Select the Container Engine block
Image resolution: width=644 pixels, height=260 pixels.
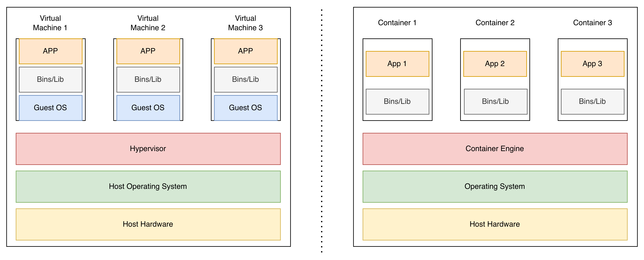495,149
